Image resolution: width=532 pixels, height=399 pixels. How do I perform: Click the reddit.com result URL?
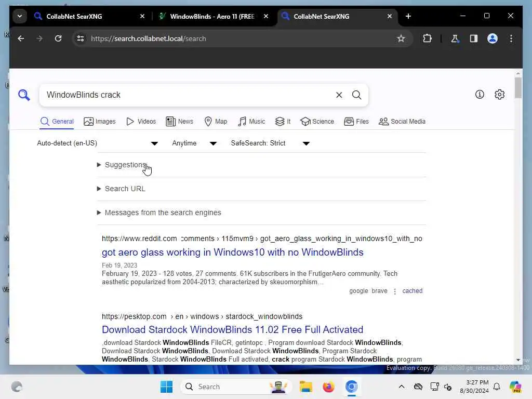click(x=262, y=239)
